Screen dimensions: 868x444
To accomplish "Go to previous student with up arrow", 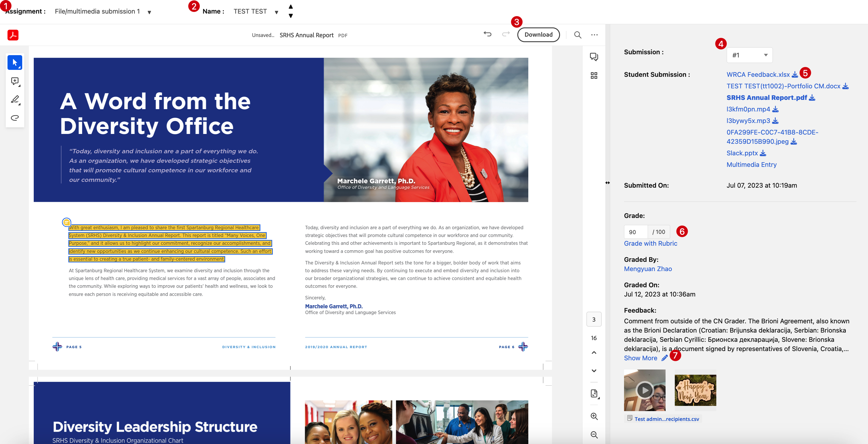I will [x=290, y=7].
